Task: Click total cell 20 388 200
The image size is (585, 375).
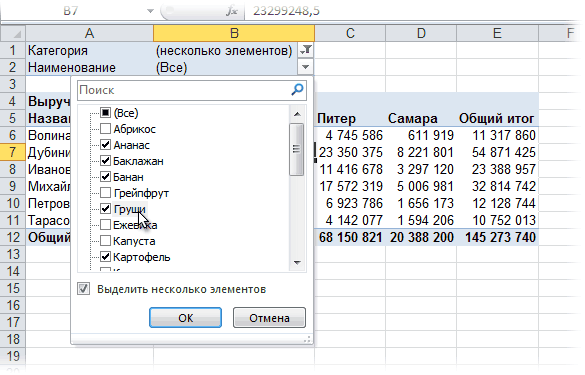Action: [x=421, y=237]
